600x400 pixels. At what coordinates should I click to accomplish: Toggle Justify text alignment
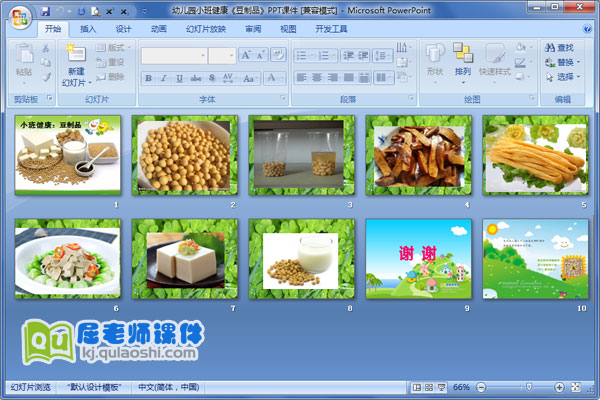pyautogui.click(x=349, y=78)
